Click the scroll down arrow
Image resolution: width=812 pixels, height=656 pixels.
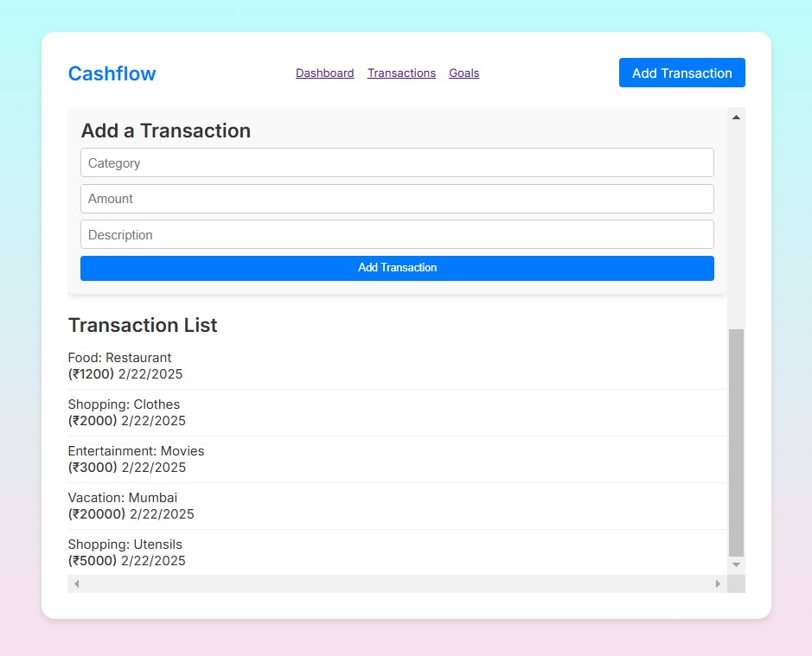[736, 564]
